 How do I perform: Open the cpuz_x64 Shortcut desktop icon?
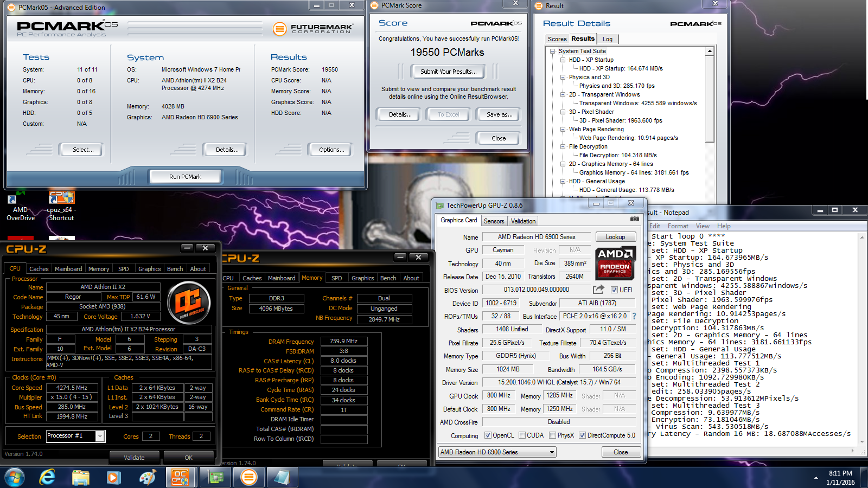(61, 206)
